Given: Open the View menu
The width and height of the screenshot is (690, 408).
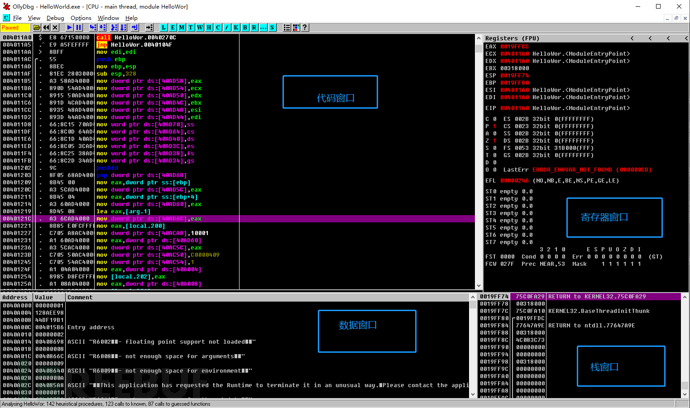Looking at the screenshot, I should [x=34, y=18].
